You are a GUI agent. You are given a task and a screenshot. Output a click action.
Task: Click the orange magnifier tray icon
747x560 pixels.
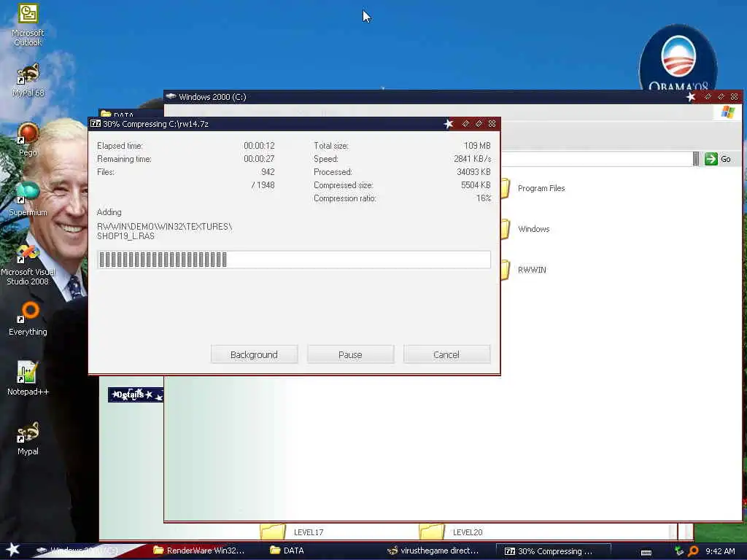(x=693, y=551)
